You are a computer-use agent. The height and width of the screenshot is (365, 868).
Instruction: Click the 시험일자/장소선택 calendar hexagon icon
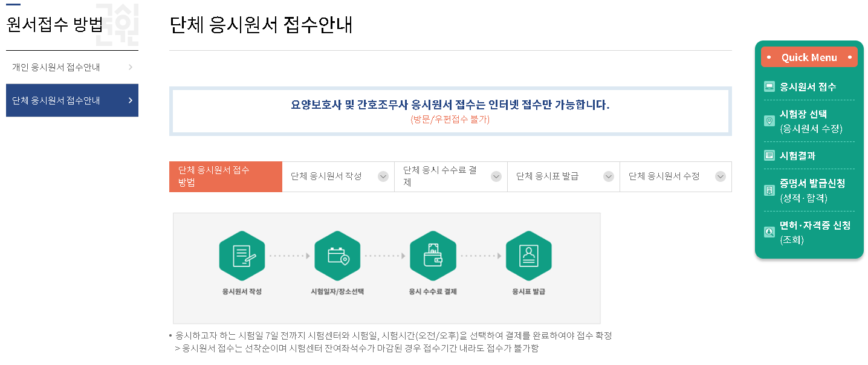[x=337, y=256]
